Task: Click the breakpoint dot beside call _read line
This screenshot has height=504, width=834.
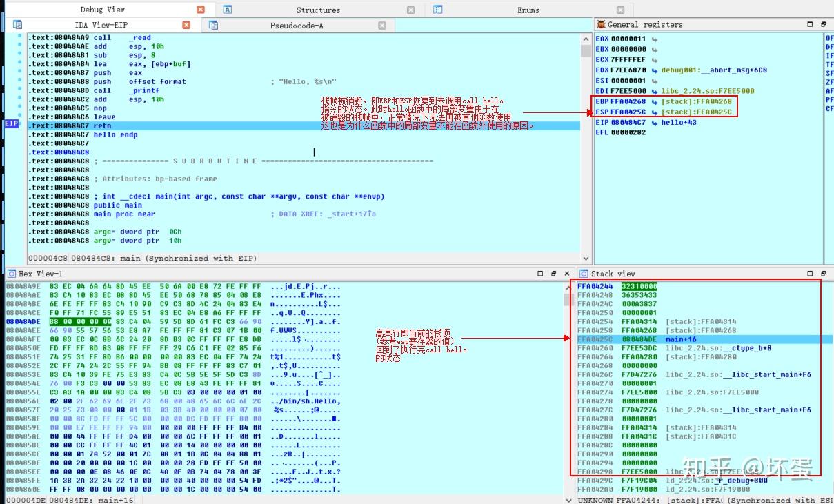Action: [19, 36]
